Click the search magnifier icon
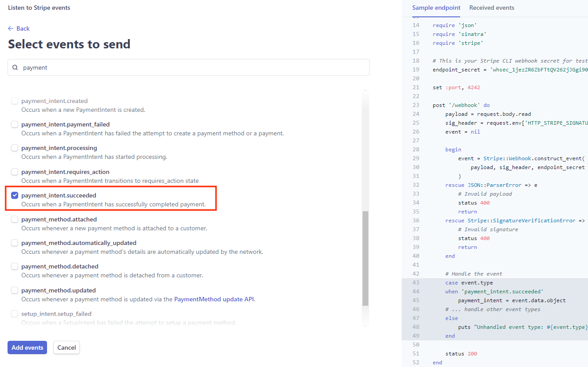Viewport: 588px width, 367px height. [x=15, y=68]
